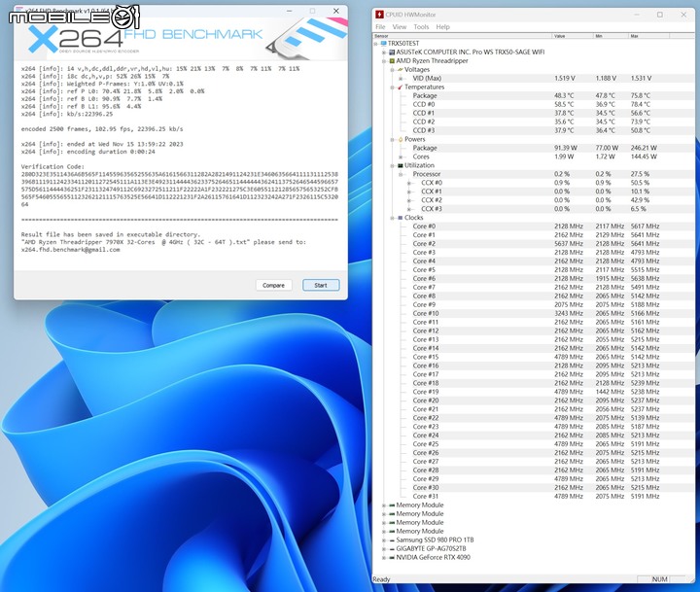Select the Core #15 clock row
The width and height of the screenshot is (700, 592).
(534, 357)
